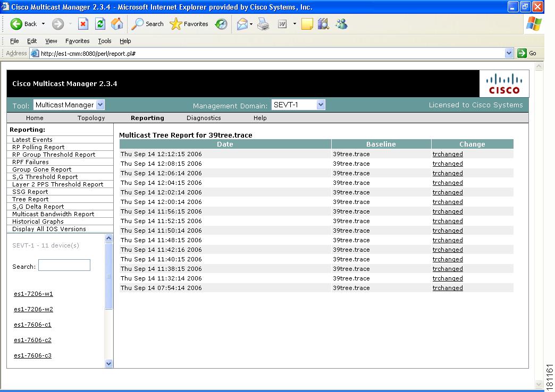Go to the browser Home page icon
This screenshot has height=392, width=555.
tap(117, 24)
